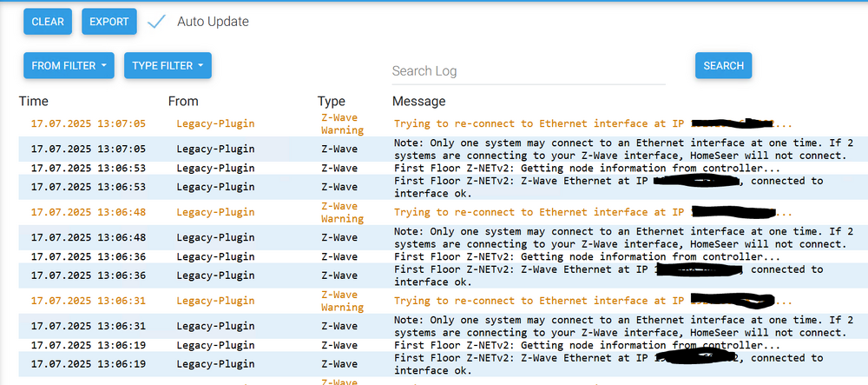Click the Auto Update label
Image resolution: width=868 pixels, height=385 pixels.
213,22
